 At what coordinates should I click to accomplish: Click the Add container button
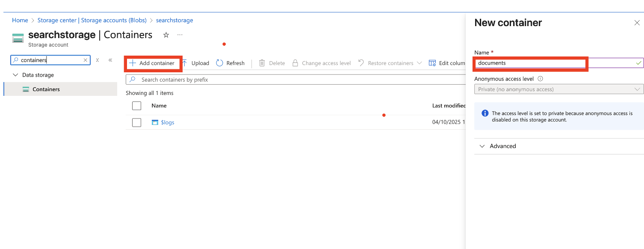tap(152, 63)
